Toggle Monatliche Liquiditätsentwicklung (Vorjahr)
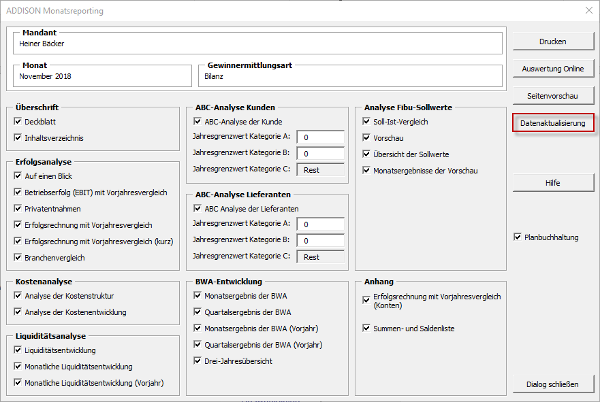This screenshot has width=600, height=402. [x=18, y=382]
